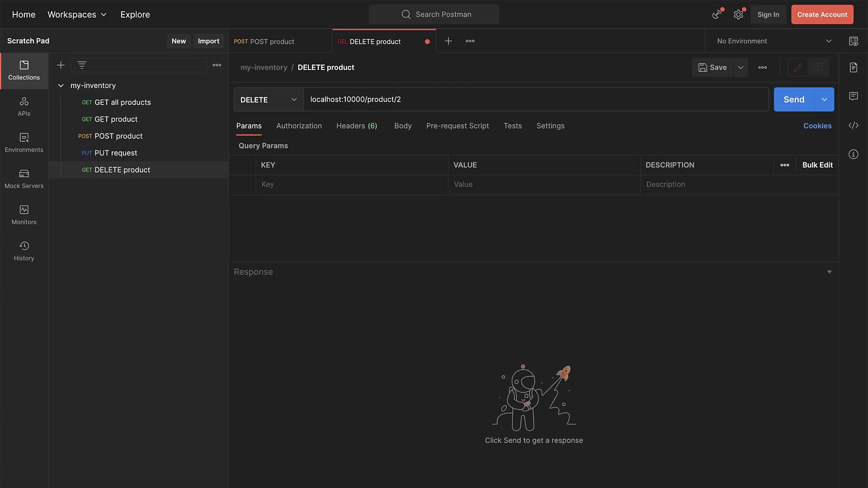
Task: Open a new request tab
Action: [x=448, y=41]
